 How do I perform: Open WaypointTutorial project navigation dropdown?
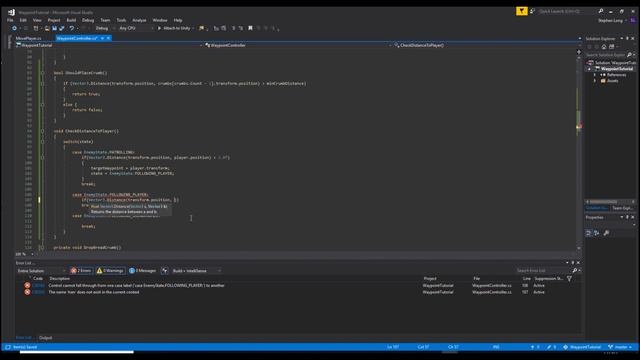click(x=109, y=45)
